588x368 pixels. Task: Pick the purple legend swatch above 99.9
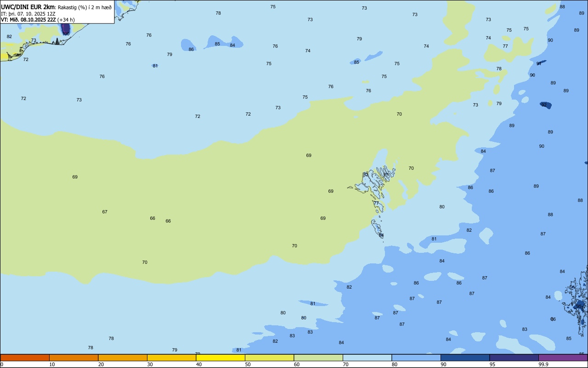tap(563, 357)
